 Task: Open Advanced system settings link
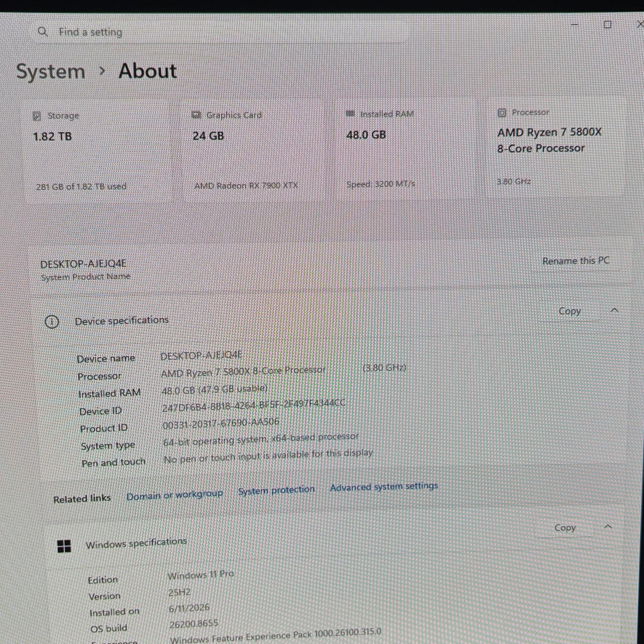[x=384, y=487]
